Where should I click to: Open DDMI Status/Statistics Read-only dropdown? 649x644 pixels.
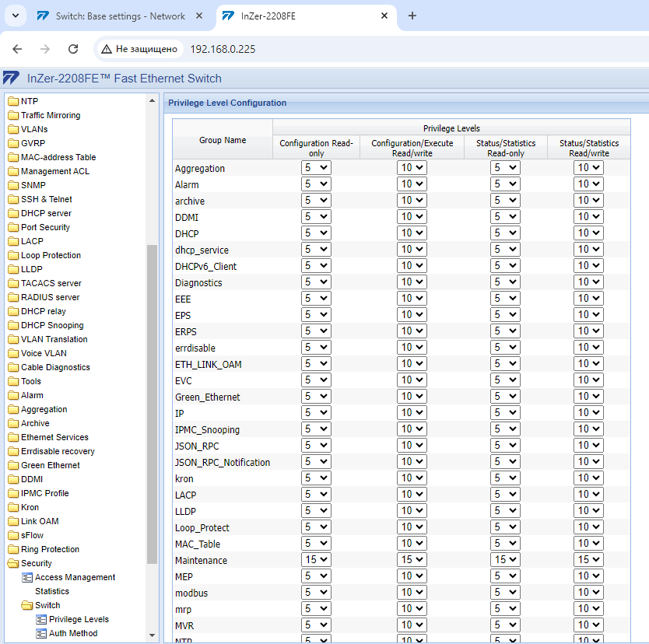click(x=505, y=217)
